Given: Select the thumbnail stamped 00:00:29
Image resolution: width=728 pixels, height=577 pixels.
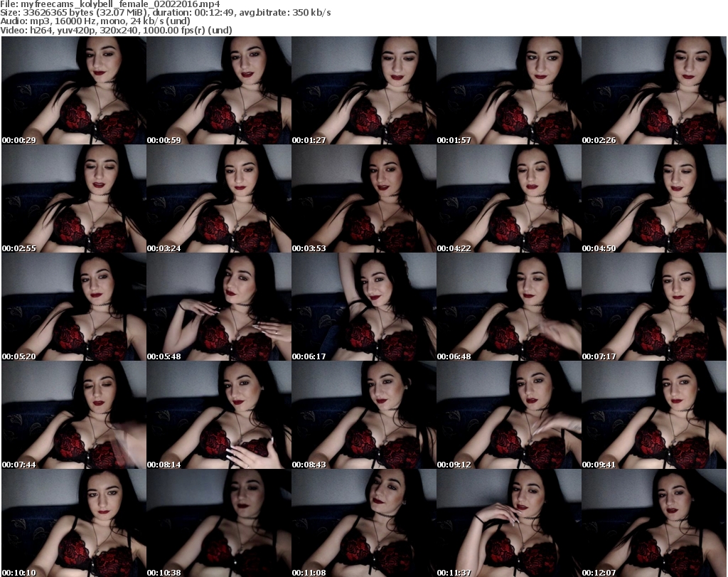Looking at the screenshot, I should [x=74, y=90].
